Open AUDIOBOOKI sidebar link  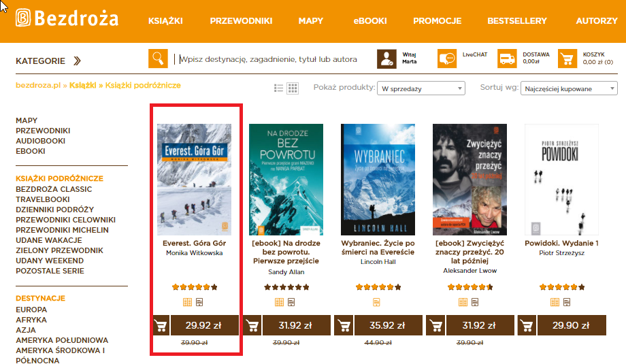coord(40,141)
